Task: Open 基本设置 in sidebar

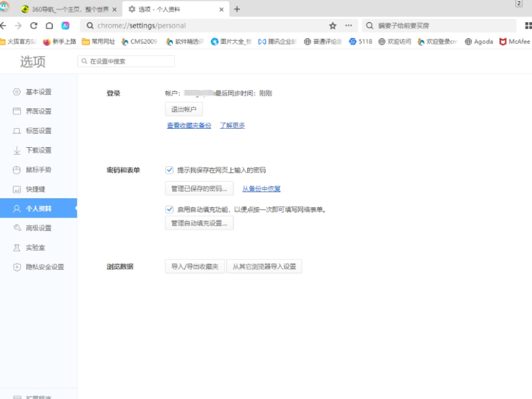Action: click(x=39, y=92)
